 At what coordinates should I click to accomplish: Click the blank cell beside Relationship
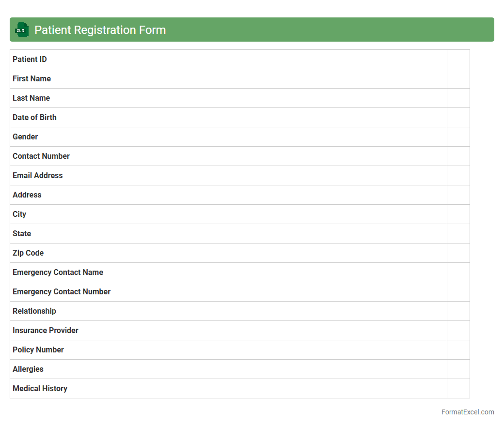pyautogui.click(x=458, y=311)
